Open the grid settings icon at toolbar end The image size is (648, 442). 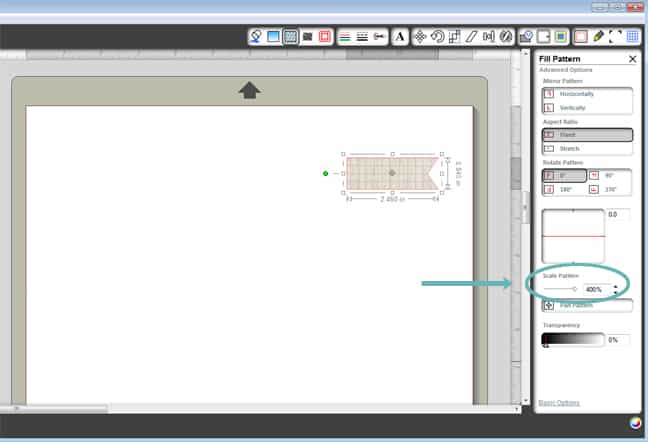633,36
